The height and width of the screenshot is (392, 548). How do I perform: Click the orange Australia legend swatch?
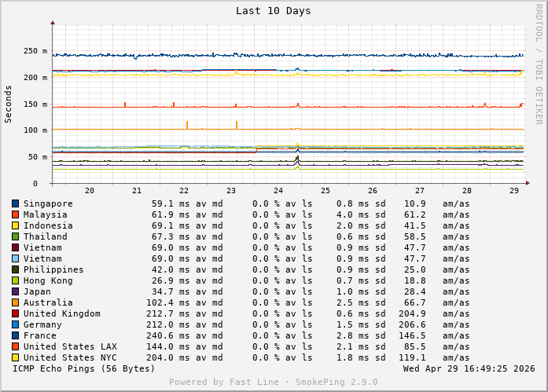pyautogui.click(x=15, y=302)
